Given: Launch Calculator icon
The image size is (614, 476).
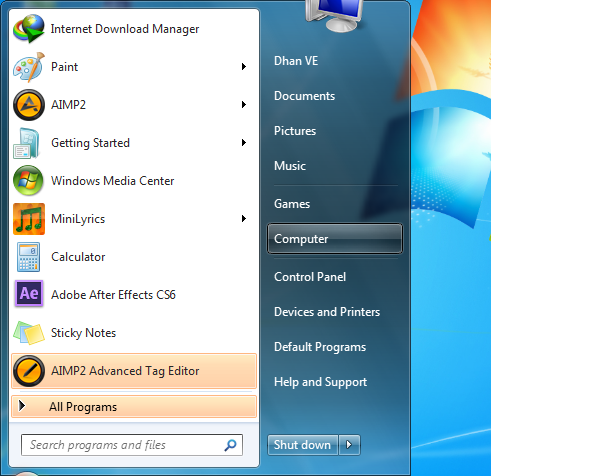Looking at the screenshot, I should pyautogui.click(x=28, y=257).
